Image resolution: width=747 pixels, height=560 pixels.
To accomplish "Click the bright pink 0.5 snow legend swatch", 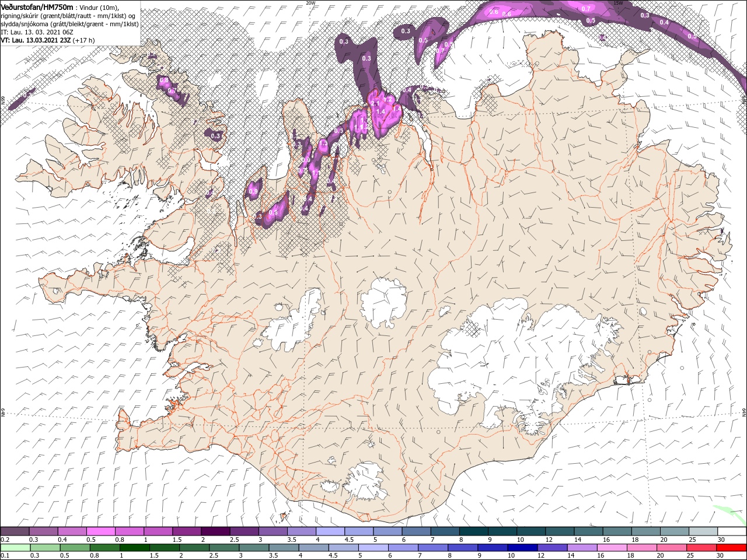I will pos(101,531).
